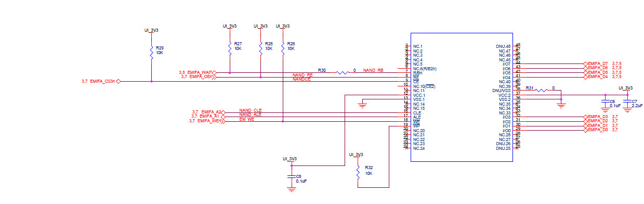Click the EMIFA_A2 port label
Image resolution: width=644 pixels, height=204 pixels.
(211, 112)
